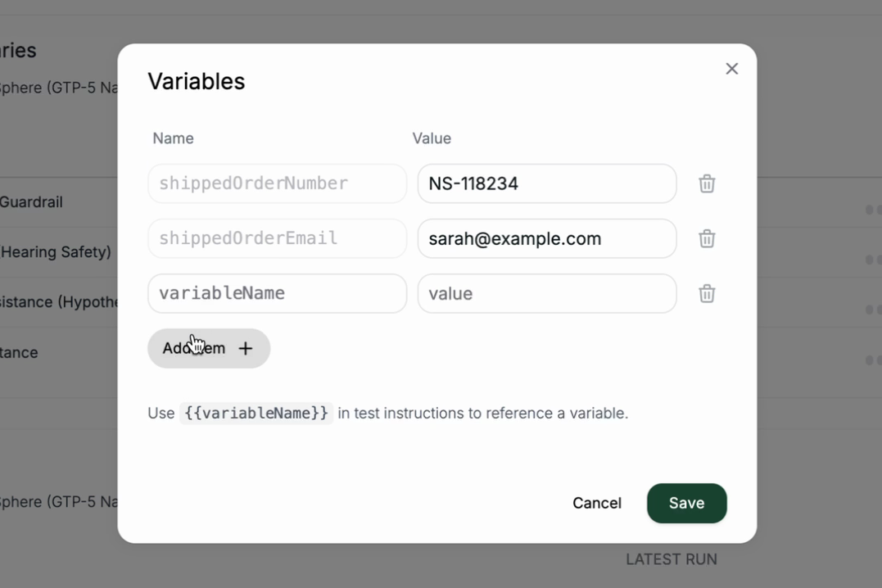
Task: Cancel the Variables dialog
Action: pyautogui.click(x=597, y=503)
